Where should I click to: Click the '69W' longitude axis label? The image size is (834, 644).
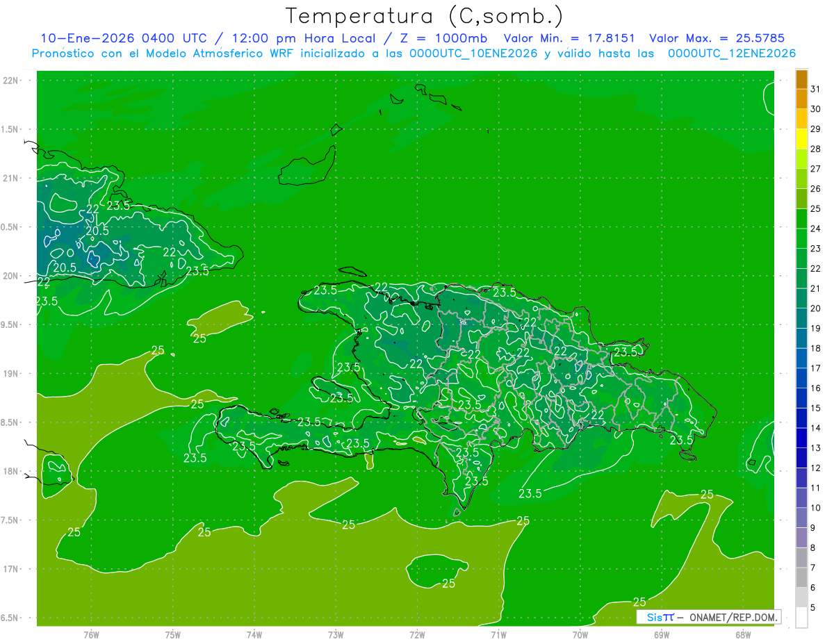point(662,635)
